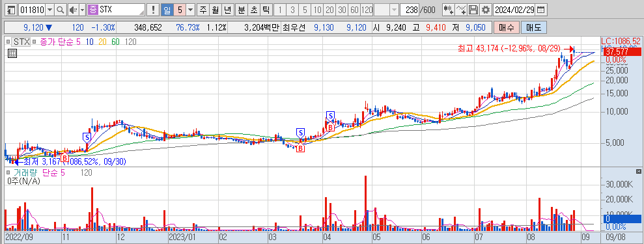The image size is (644, 244).
Task: Select the 일 daily period button
Action: 167,10
